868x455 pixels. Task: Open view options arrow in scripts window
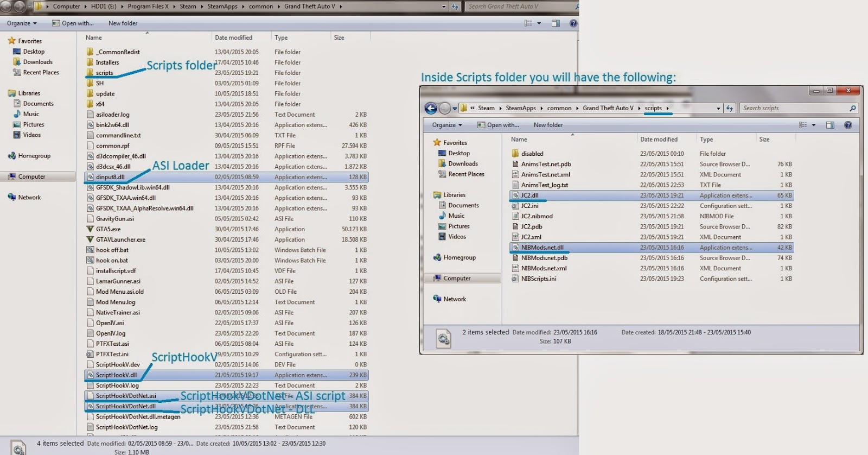[x=813, y=125]
